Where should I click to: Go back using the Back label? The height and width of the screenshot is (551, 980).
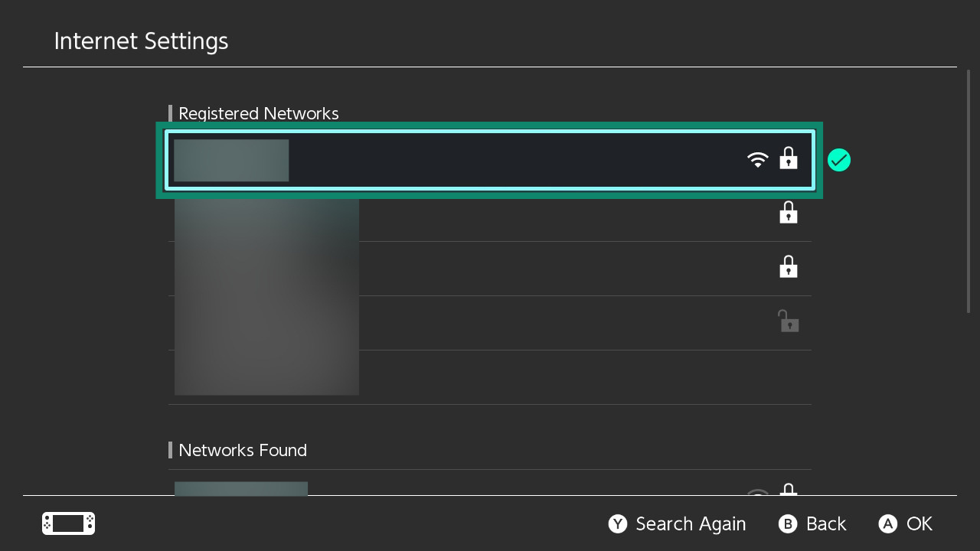click(x=826, y=523)
